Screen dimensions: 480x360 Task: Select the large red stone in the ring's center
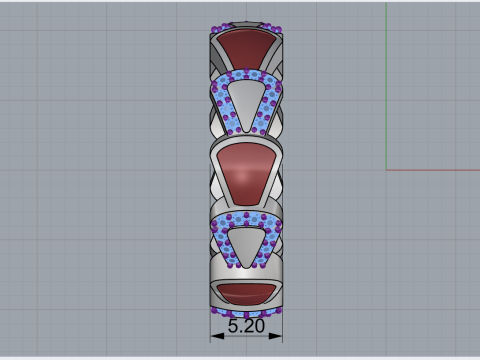247,174
